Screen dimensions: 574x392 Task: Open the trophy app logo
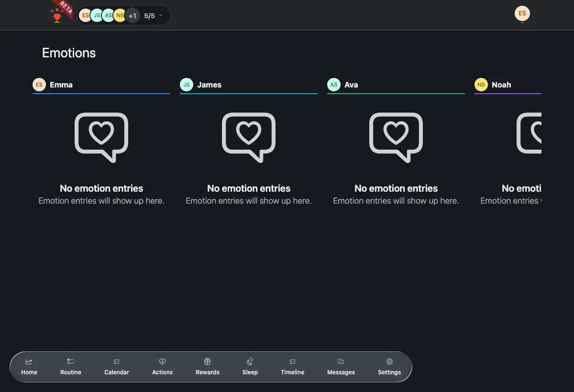click(57, 15)
